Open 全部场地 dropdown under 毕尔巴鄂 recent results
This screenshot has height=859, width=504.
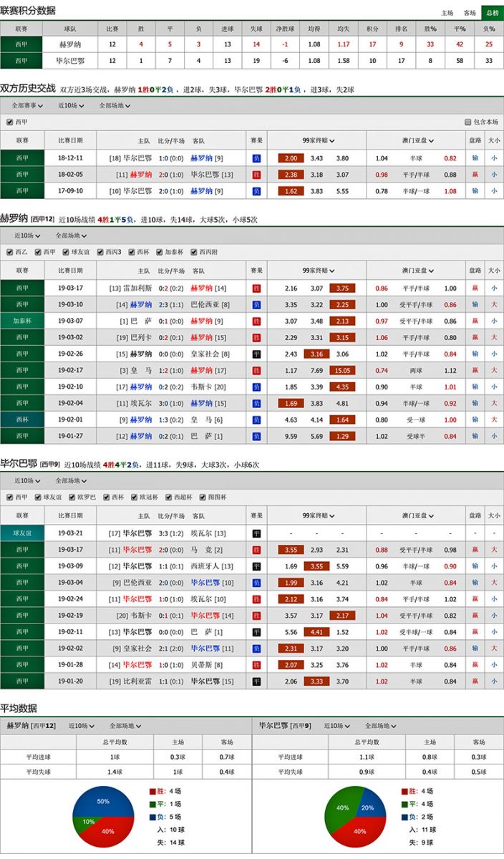(70, 480)
